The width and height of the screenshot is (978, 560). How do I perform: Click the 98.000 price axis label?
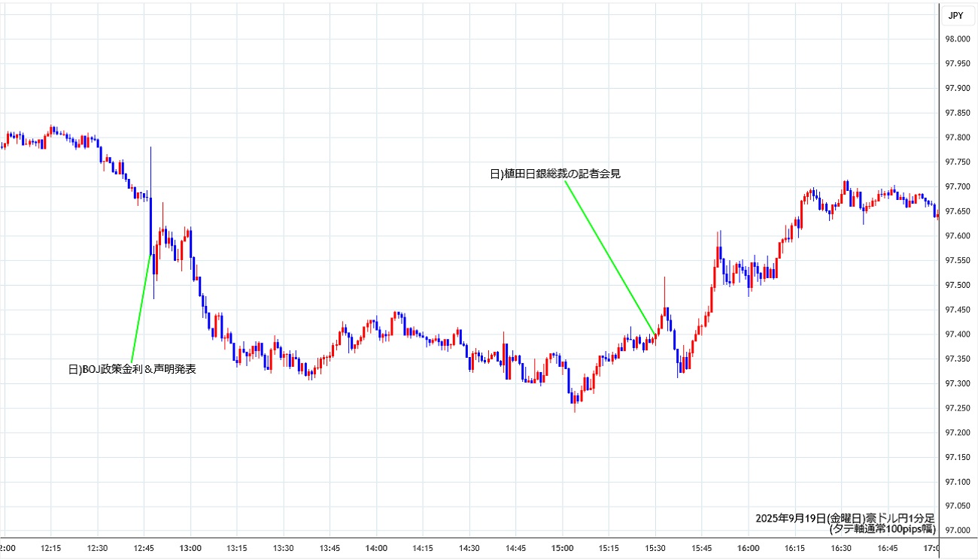[959, 39]
